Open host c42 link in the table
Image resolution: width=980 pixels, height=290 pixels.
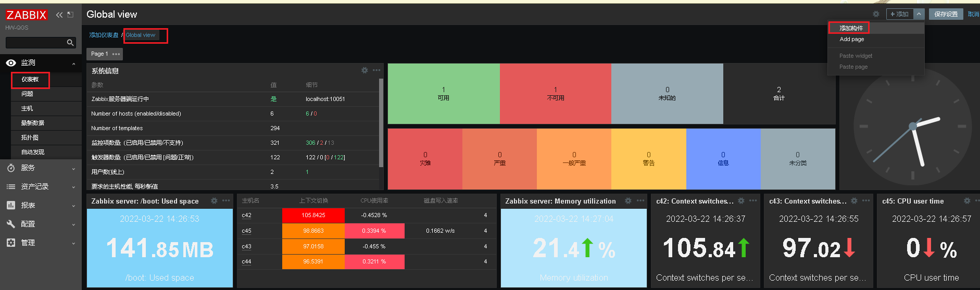point(246,216)
